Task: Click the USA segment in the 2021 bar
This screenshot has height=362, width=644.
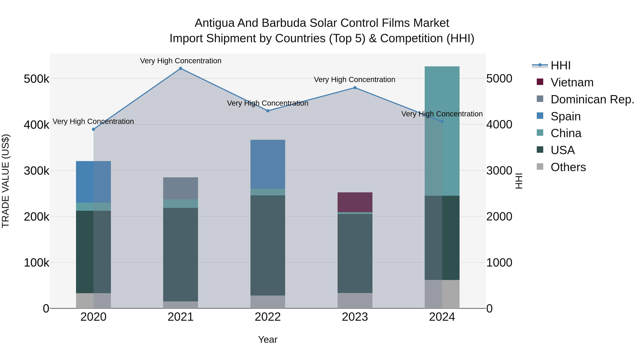Action: coord(180,255)
